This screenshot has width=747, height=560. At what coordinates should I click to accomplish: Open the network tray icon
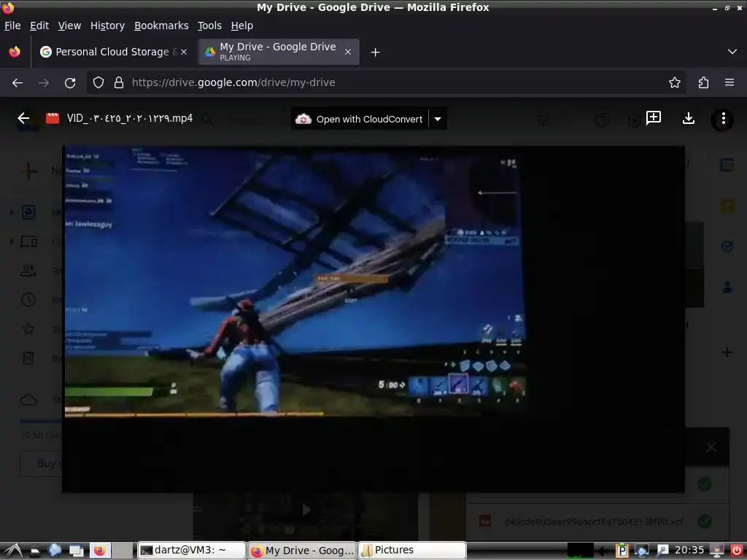(x=641, y=551)
